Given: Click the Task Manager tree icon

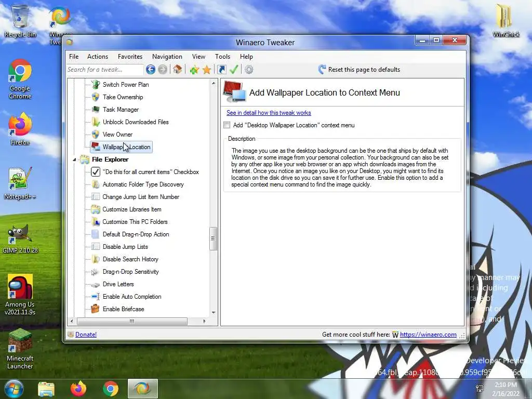Looking at the screenshot, I should 96,109.
